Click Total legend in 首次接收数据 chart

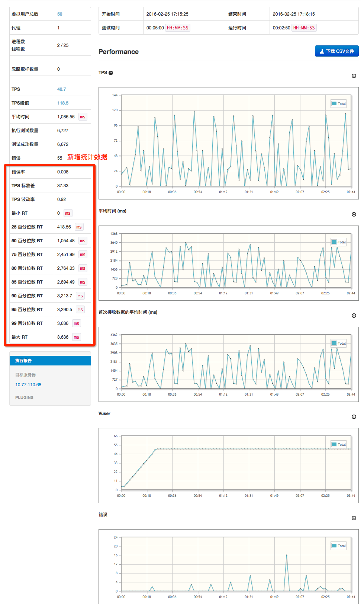pos(339,343)
